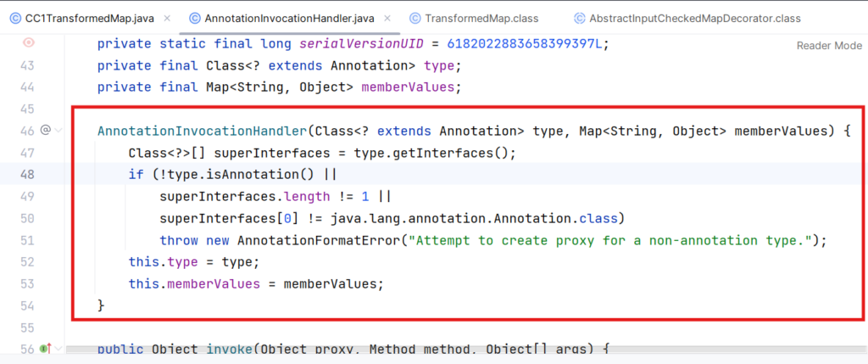The image size is (868, 364).
Task: Click the closing brace on line 54
Action: [x=101, y=305]
